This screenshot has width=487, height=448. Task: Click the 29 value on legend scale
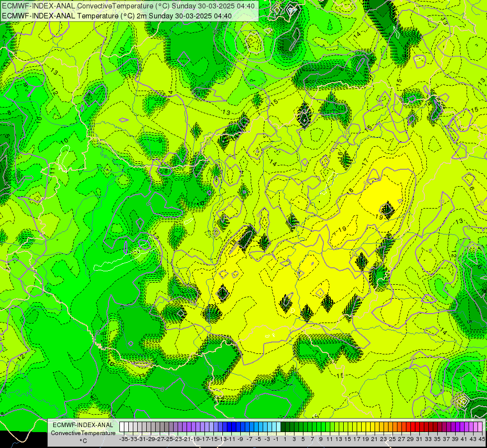410,440
